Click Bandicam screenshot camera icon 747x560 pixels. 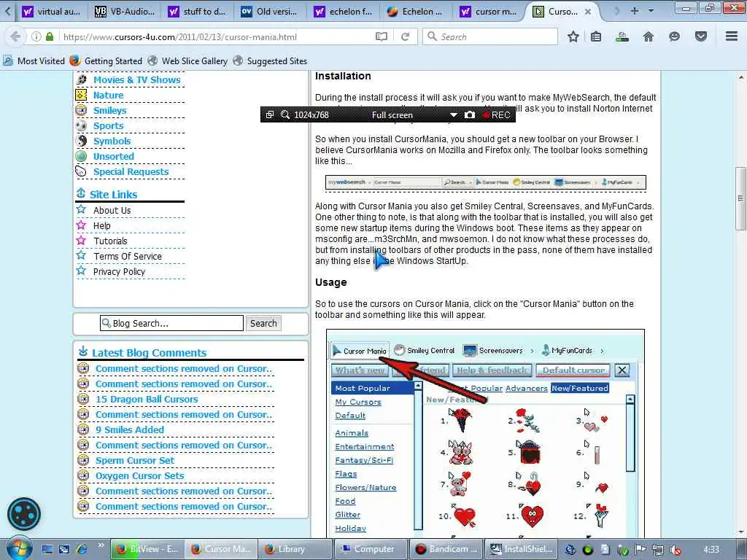[470, 114]
